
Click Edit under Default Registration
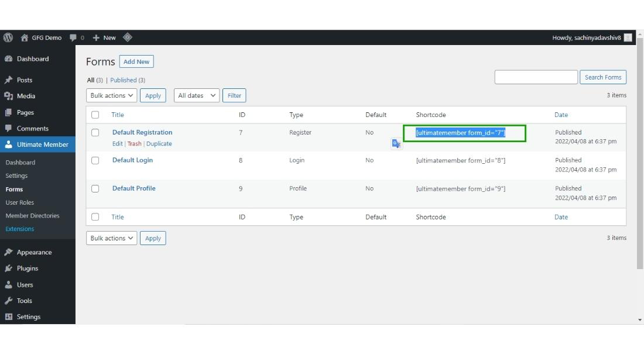coord(117,143)
